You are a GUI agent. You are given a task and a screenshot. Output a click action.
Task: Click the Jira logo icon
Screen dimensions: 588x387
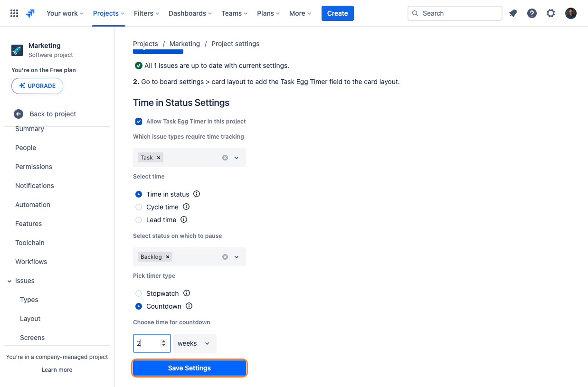pyautogui.click(x=30, y=13)
